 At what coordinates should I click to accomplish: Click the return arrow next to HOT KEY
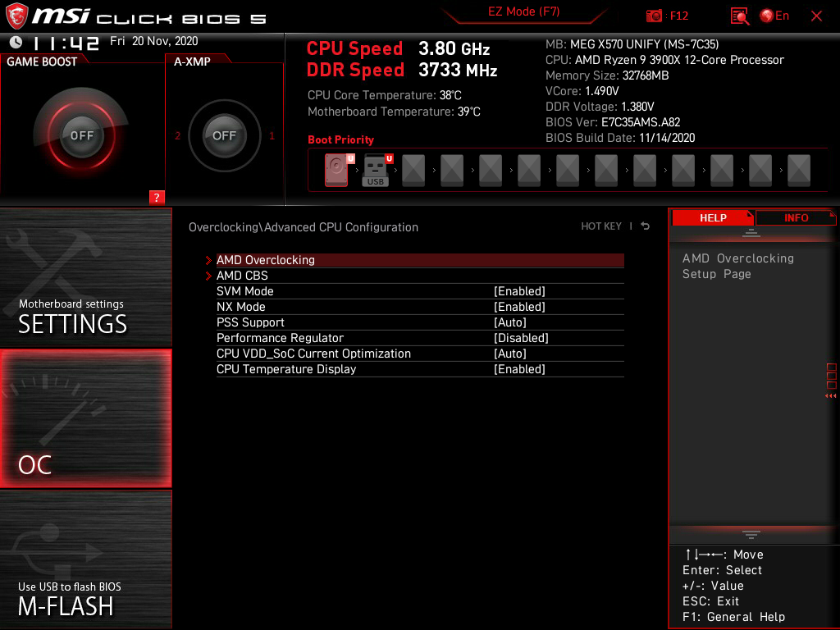click(x=645, y=226)
